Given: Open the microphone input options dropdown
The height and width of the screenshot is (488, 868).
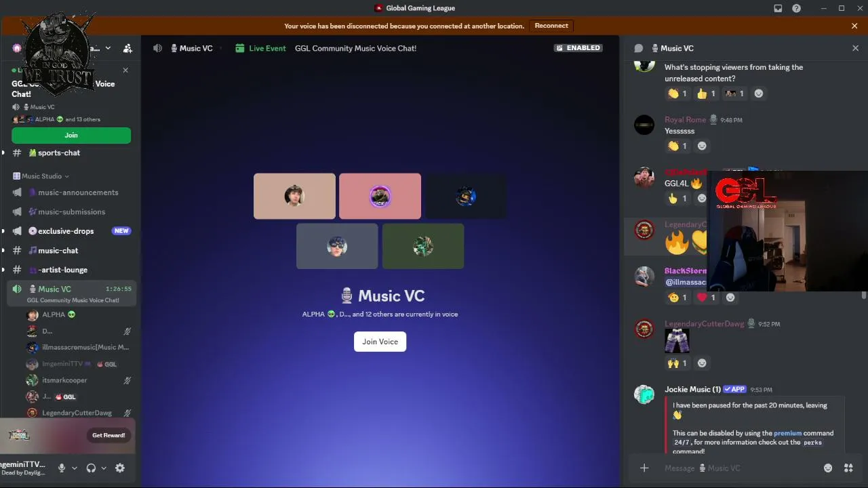Looking at the screenshot, I should point(75,468).
